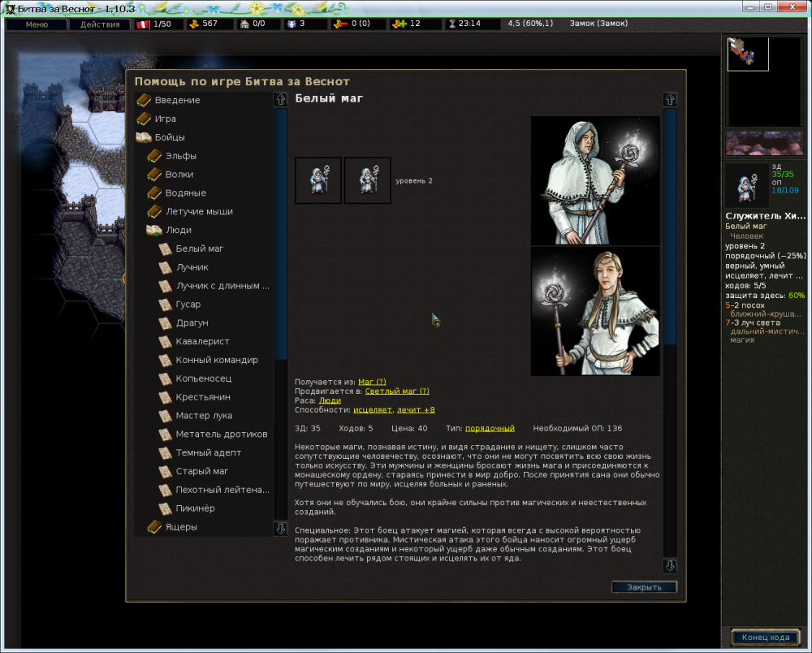Click the gold coins icon
Viewport: 812px width, 653px height.
(x=194, y=24)
